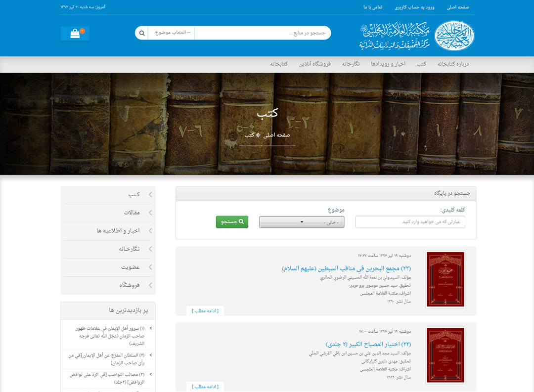Click chevron beside کتب in sidebar
Viewport: 534px width, 392px height.
[150, 195]
